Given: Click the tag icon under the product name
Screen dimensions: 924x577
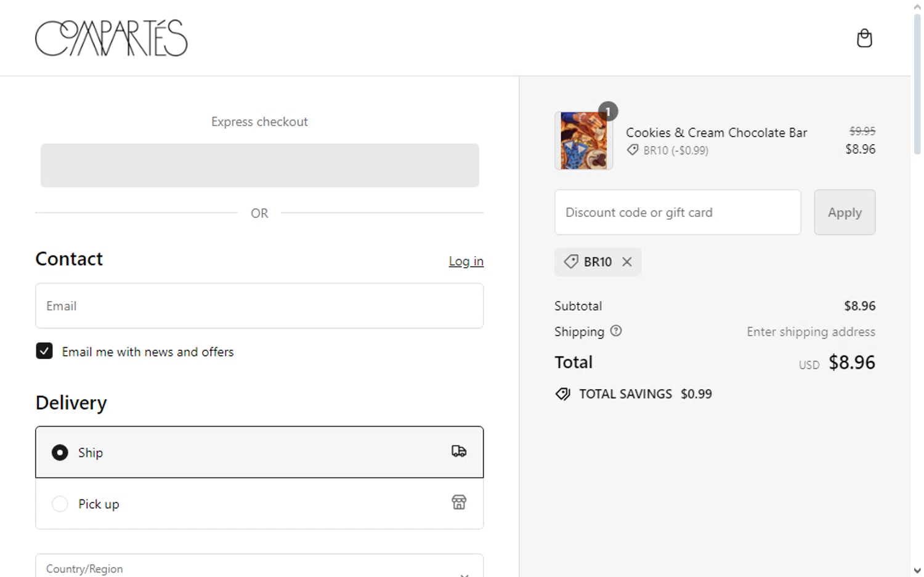Looking at the screenshot, I should click(x=633, y=150).
